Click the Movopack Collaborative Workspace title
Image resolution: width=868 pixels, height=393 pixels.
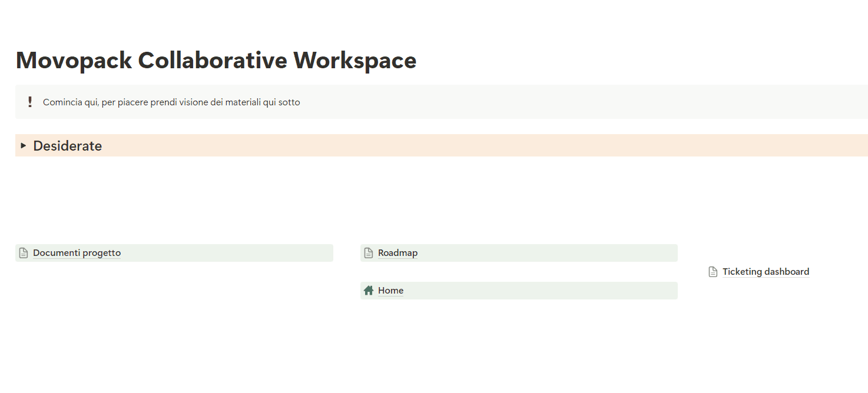point(216,60)
